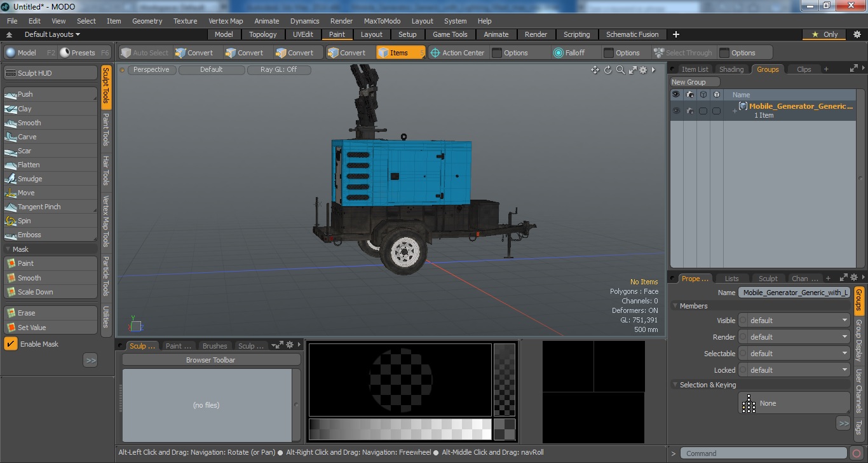Toggle Select Through
Image resolution: width=868 pixels, height=463 pixels.
683,53
